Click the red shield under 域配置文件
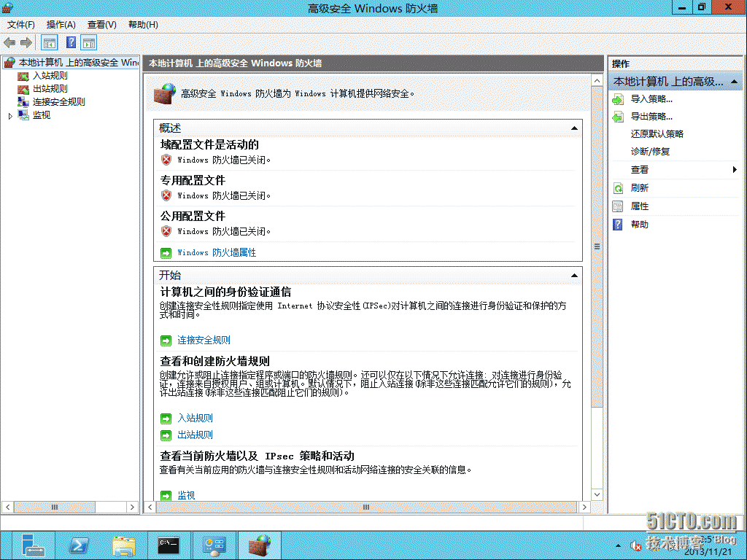Screen dimensions: 747x560 click(x=166, y=160)
